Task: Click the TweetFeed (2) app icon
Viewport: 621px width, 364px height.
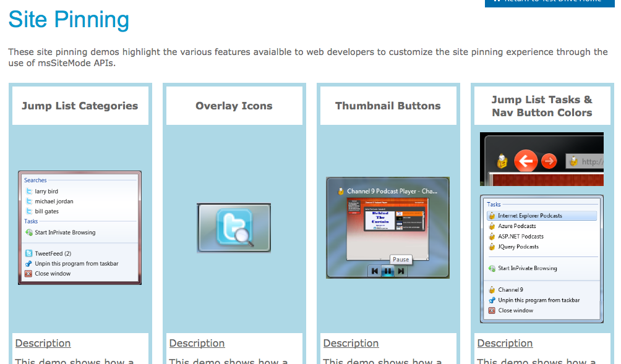Action: coord(29,253)
